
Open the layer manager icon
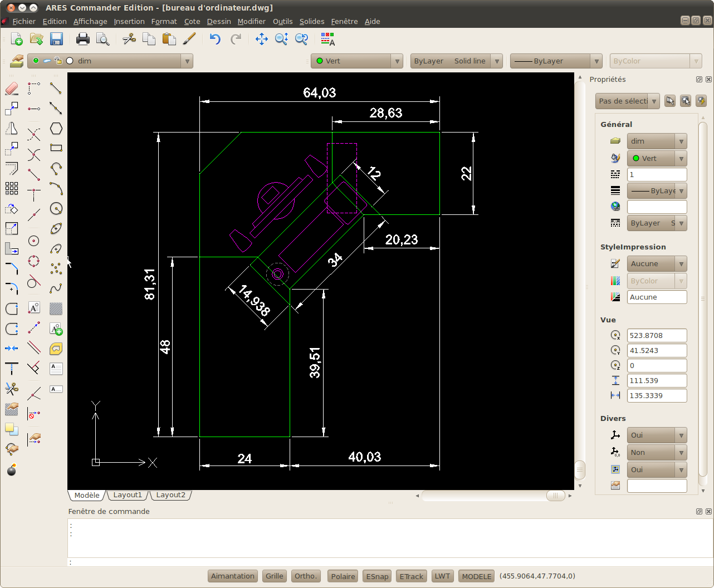(x=17, y=61)
